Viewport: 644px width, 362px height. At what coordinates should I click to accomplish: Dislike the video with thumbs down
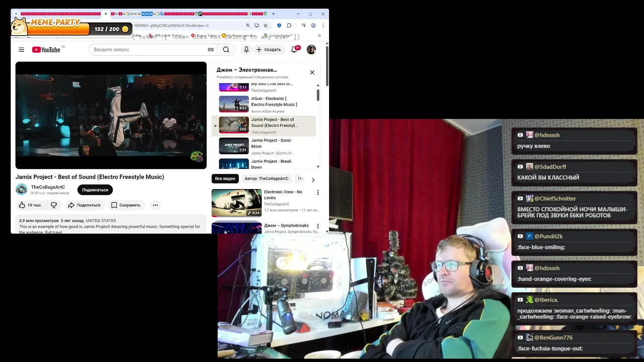coord(54,205)
